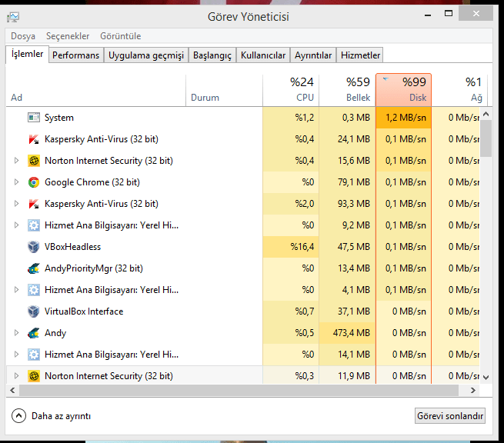Switch to the Performans tab
504x443 pixels.
click(76, 55)
